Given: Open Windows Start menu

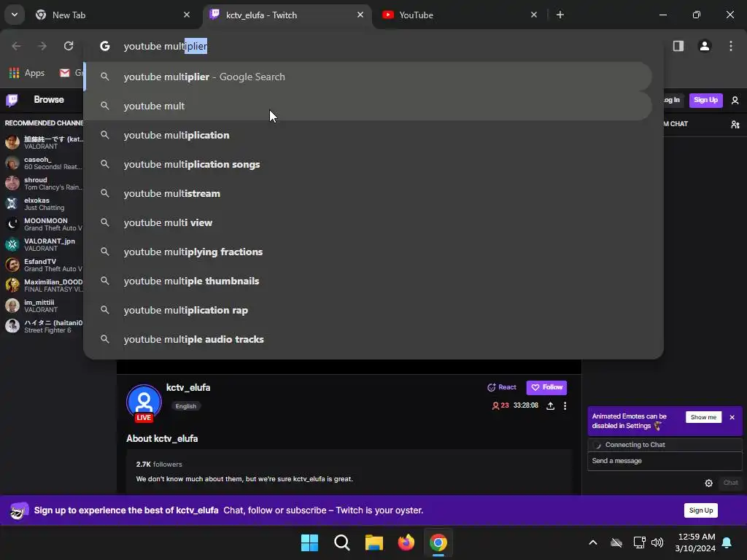Looking at the screenshot, I should tap(309, 542).
